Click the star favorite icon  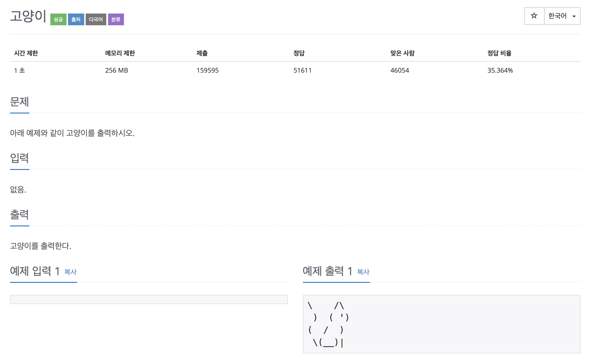(534, 16)
